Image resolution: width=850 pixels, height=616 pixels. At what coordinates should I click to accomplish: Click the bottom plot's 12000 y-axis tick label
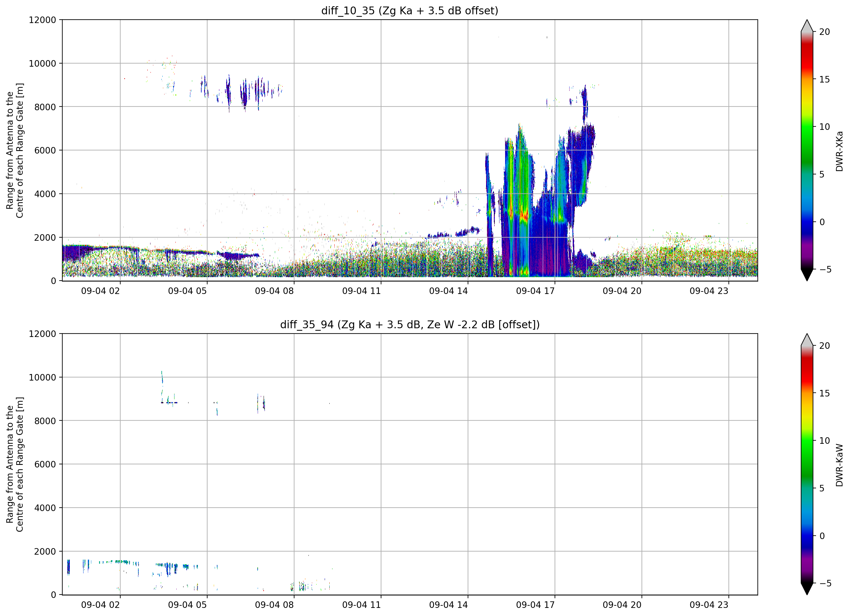(x=42, y=334)
